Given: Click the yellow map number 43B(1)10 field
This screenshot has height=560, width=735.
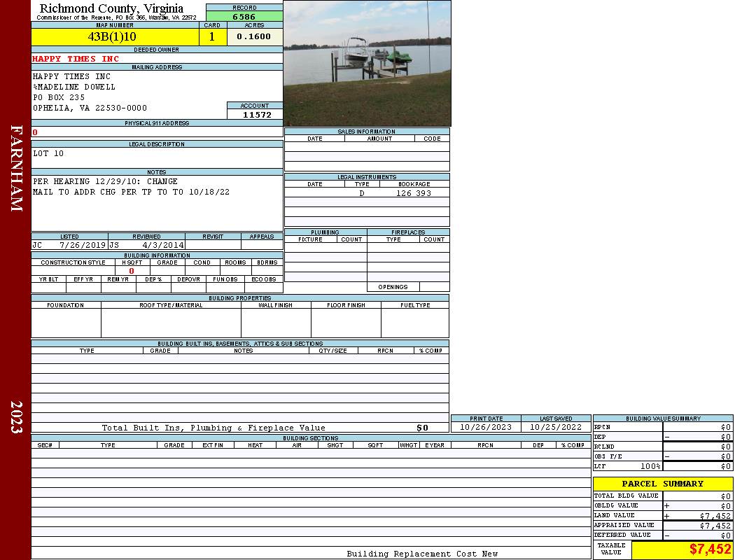Looking at the screenshot, I should click(112, 36).
